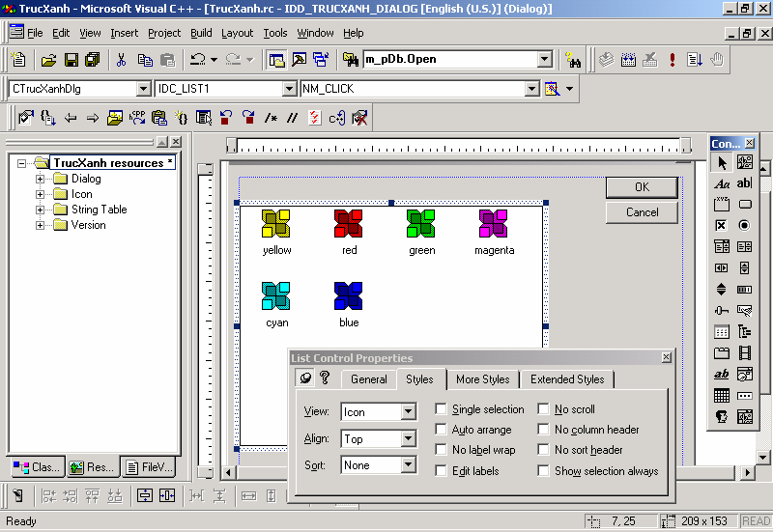This screenshot has height=532, width=773.
Task: Click the OK button in dialog editor
Action: point(642,187)
